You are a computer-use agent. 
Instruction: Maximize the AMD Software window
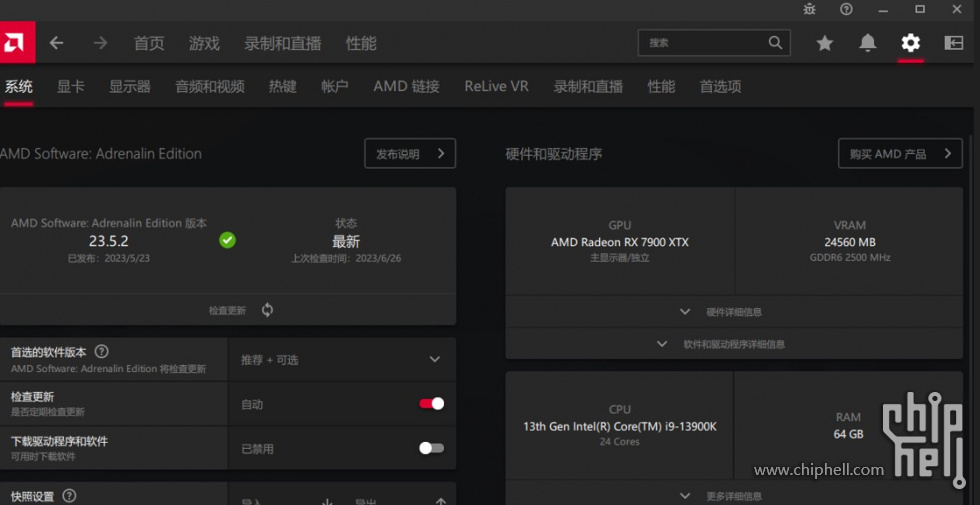[x=920, y=9]
